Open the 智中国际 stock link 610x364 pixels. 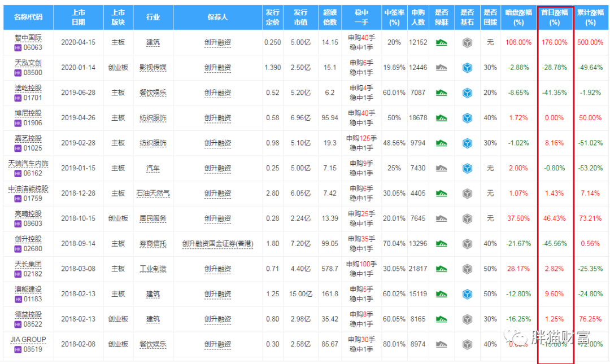27,38
